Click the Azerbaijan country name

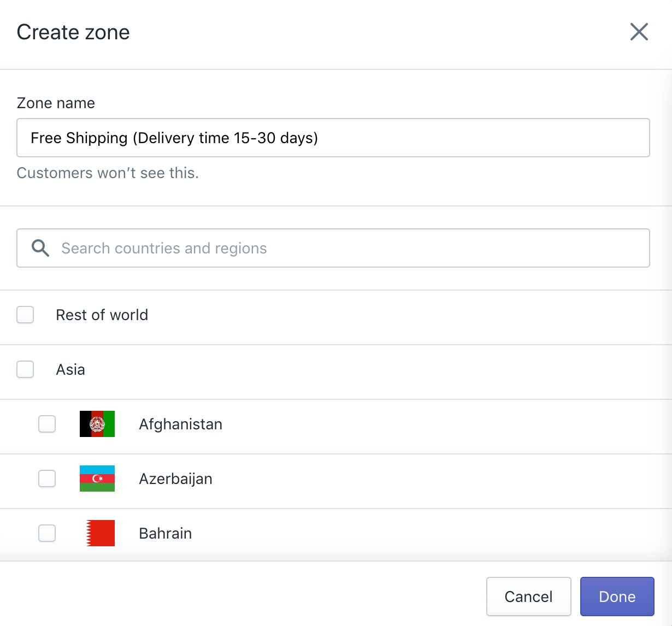tap(175, 479)
